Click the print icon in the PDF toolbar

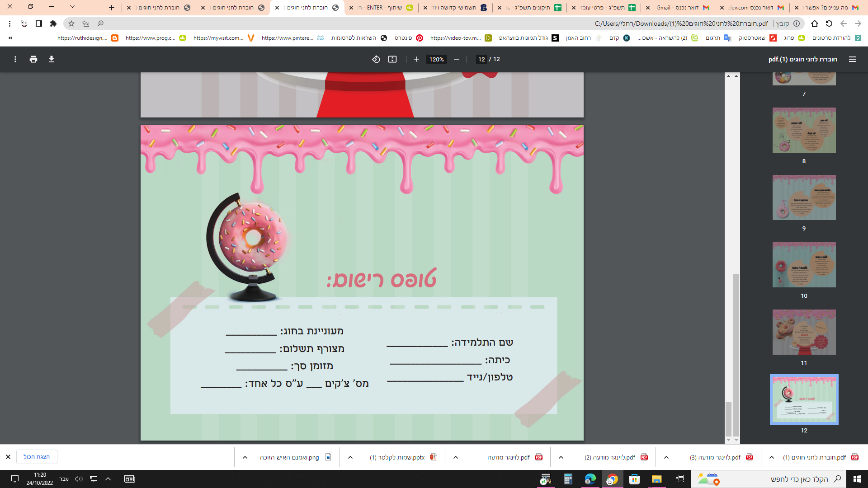(x=33, y=59)
